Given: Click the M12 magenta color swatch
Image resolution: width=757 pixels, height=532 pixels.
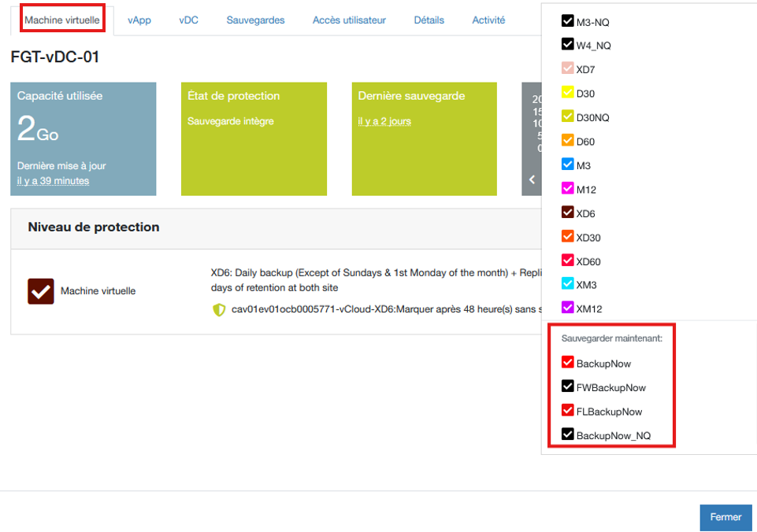Looking at the screenshot, I should (567, 189).
